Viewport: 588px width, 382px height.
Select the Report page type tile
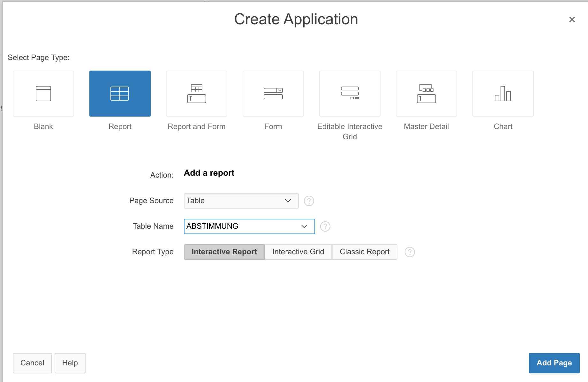click(x=120, y=94)
